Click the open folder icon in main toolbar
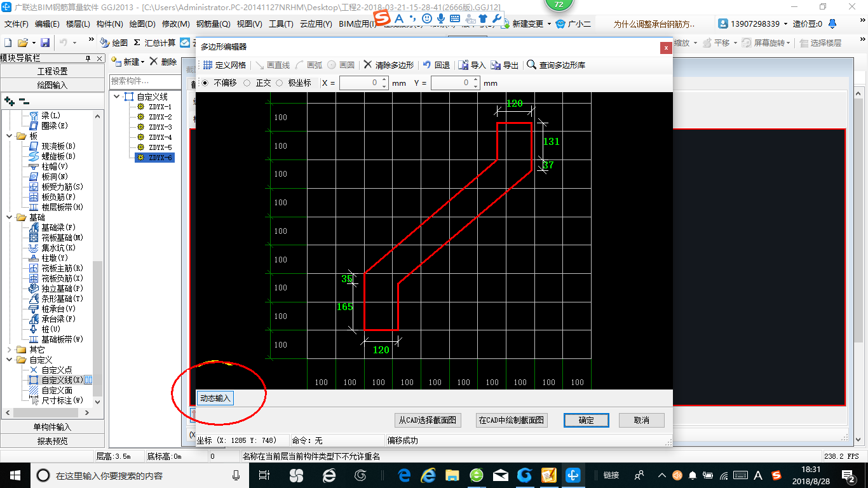This screenshot has height=488, width=868. tap(23, 43)
